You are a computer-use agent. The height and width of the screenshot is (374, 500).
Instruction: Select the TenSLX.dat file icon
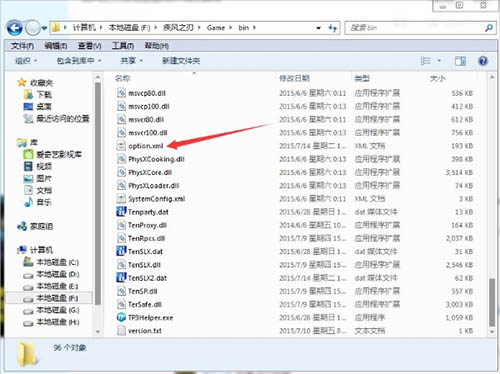click(121, 251)
